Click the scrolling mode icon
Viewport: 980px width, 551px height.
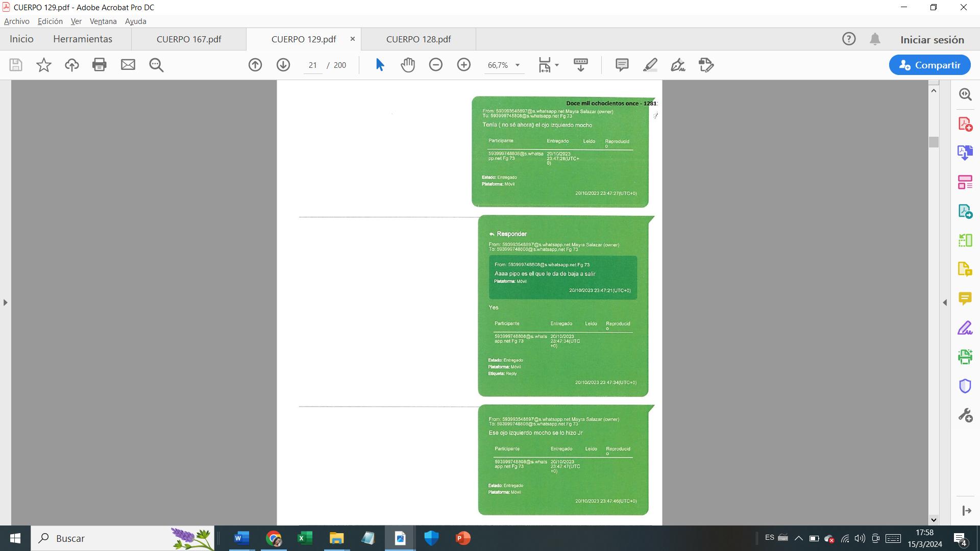(x=581, y=65)
